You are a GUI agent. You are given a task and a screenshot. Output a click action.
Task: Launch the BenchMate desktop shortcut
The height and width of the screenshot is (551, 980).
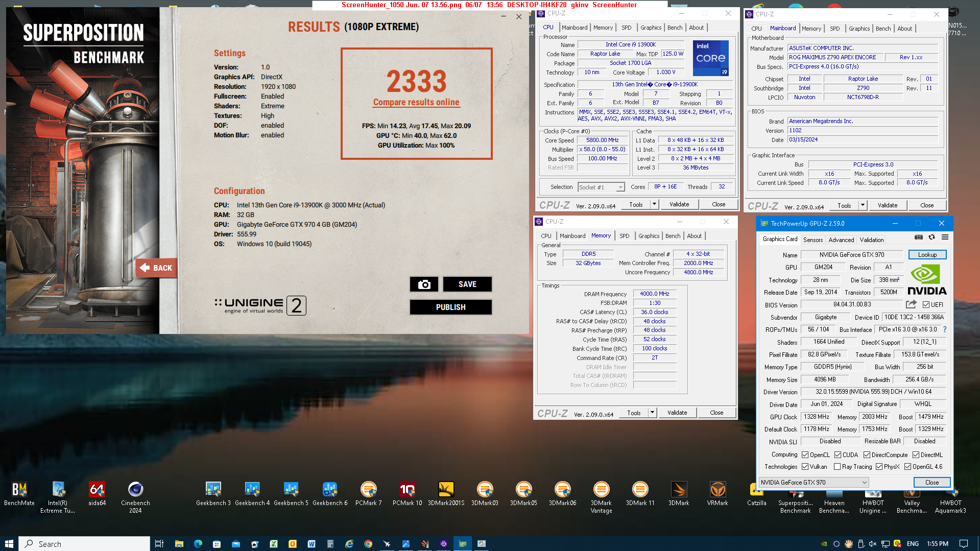tap(19, 494)
